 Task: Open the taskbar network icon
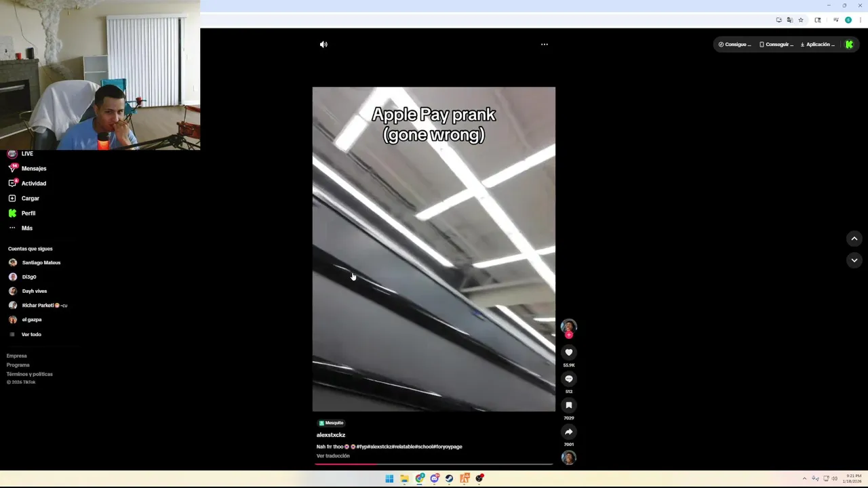pos(826,479)
